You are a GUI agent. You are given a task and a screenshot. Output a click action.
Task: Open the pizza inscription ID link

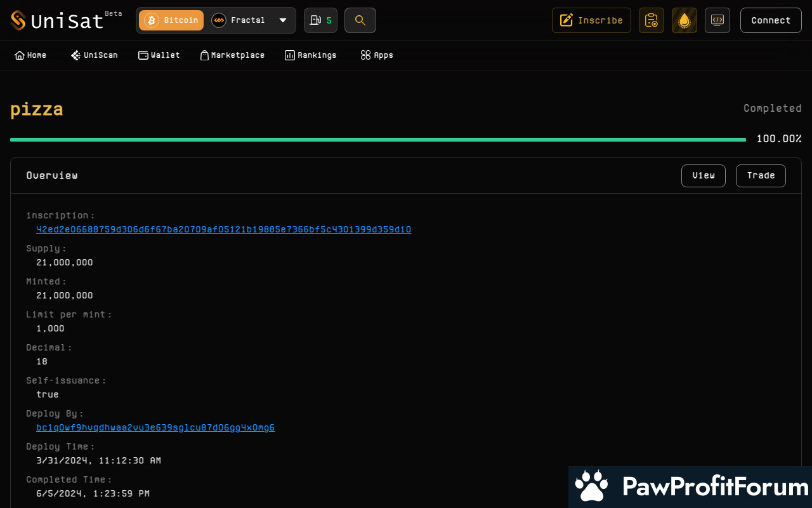[x=223, y=229]
